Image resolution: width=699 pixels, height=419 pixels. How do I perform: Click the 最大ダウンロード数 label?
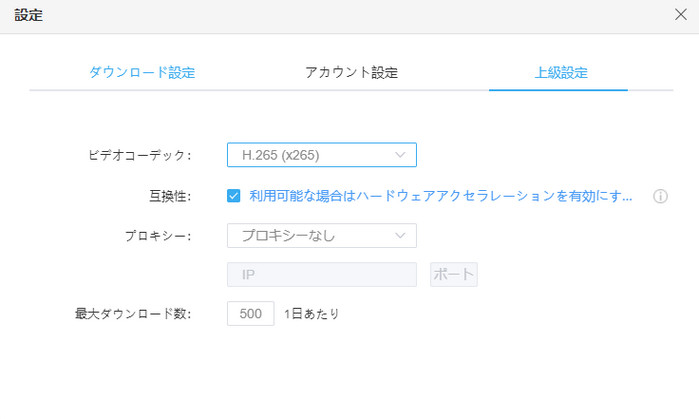(133, 314)
